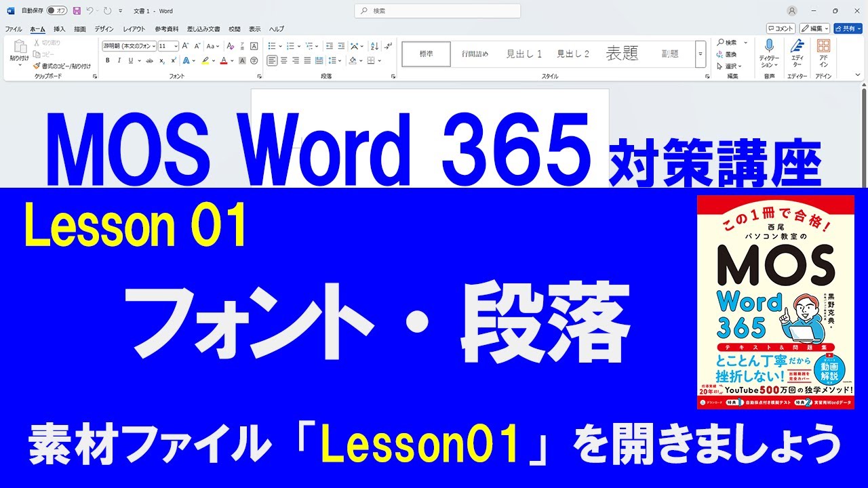868x488 pixels.
Task: Toggle character shading icon
Action: click(x=242, y=60)
